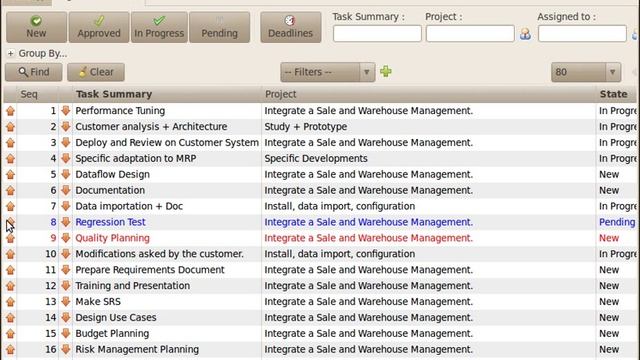Viewport: 640px width, 360px height.
Task: Move Design Use Cases task up
Action: pos(10,318)
